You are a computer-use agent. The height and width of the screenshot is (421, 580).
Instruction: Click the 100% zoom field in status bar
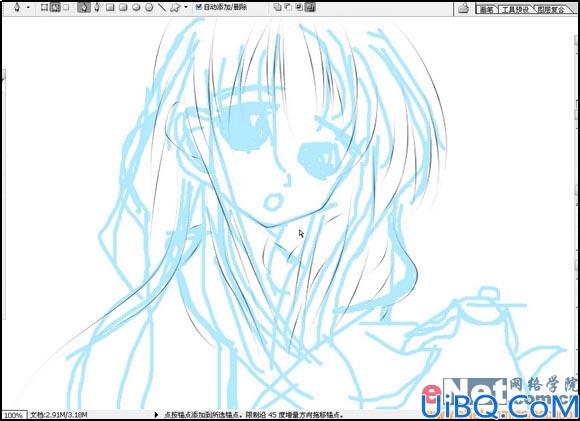13,415
